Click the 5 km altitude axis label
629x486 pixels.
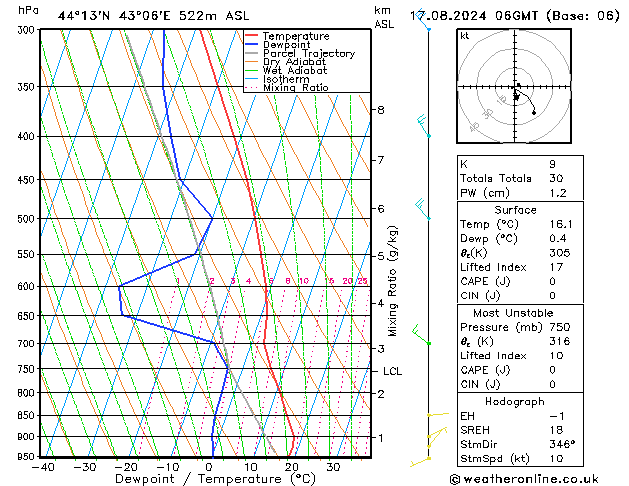[x=381, y=256]
